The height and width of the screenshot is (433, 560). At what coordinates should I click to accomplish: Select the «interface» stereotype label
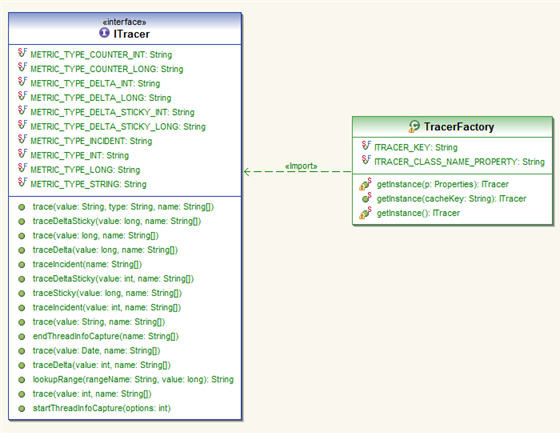(124, 22)
